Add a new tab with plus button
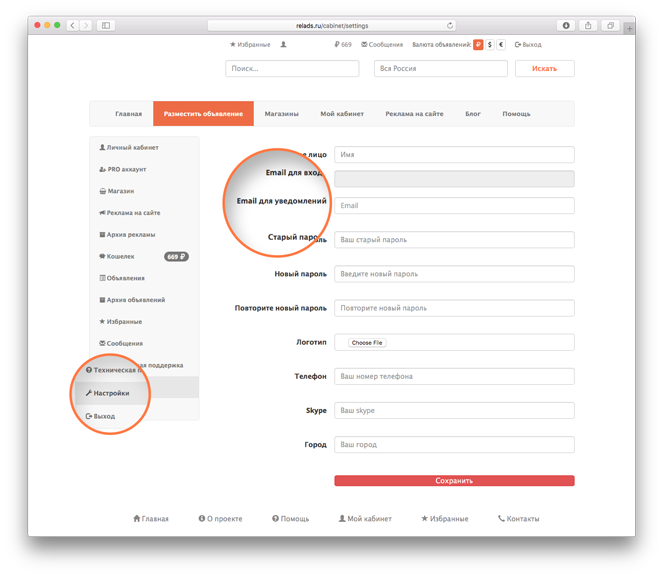663x576 pixels. point(630,28)
